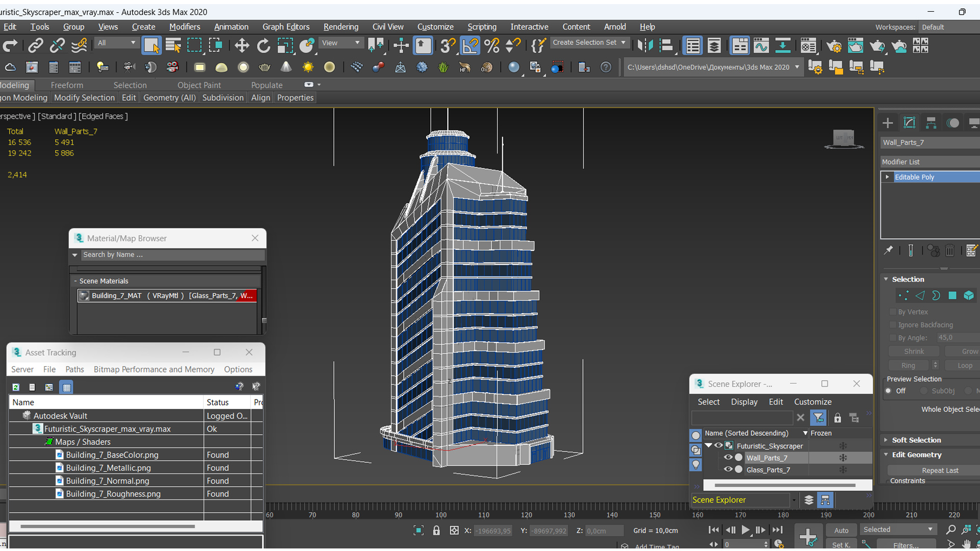Click Paths tab in Asset Tracking

[75, 369]
